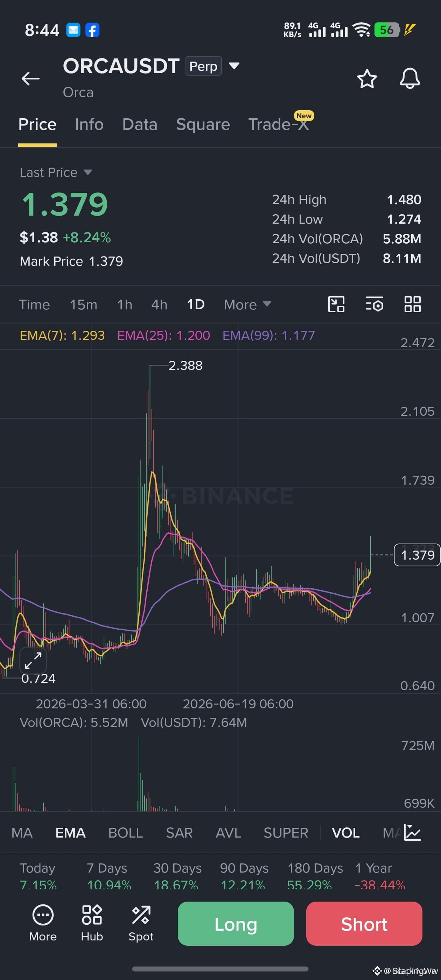Tap the 24h Vol(ORCA) value 5.88M
The height and width of the screenshot is (980, 441).
pyautogui.click(x=402, y=239)
